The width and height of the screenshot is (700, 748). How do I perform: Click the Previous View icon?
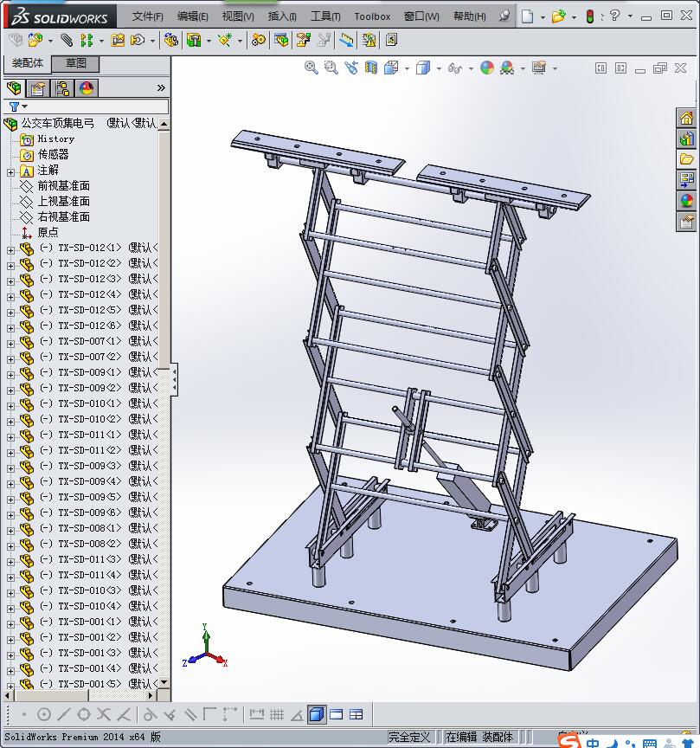pos(351,68)
